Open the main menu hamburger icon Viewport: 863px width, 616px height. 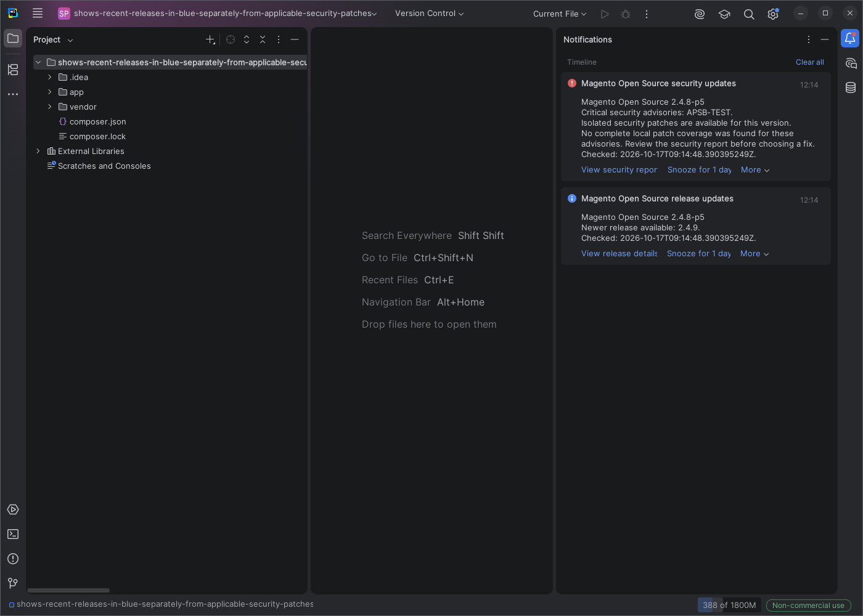point(38,13)
